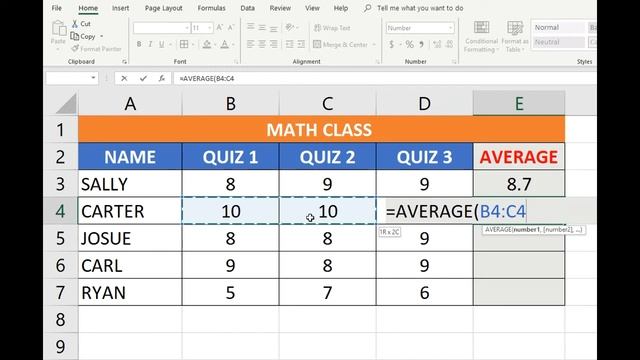Open the Copy options arrow
This screenshot has height=360, width=640.
pos(102,36)
